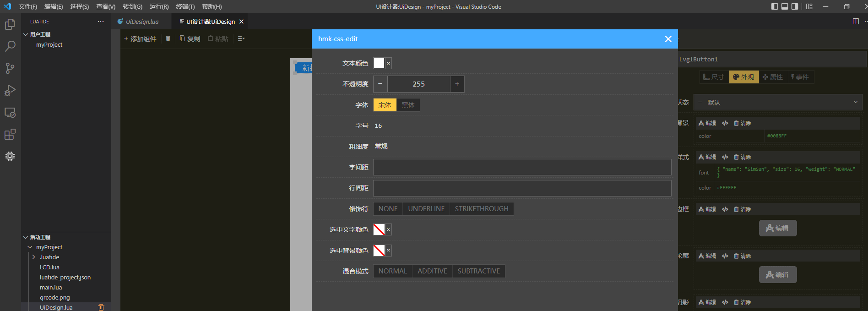Click the 粘贴 paste button in toolbar
This screenshot has width=868, height=311.
(218, 39)
